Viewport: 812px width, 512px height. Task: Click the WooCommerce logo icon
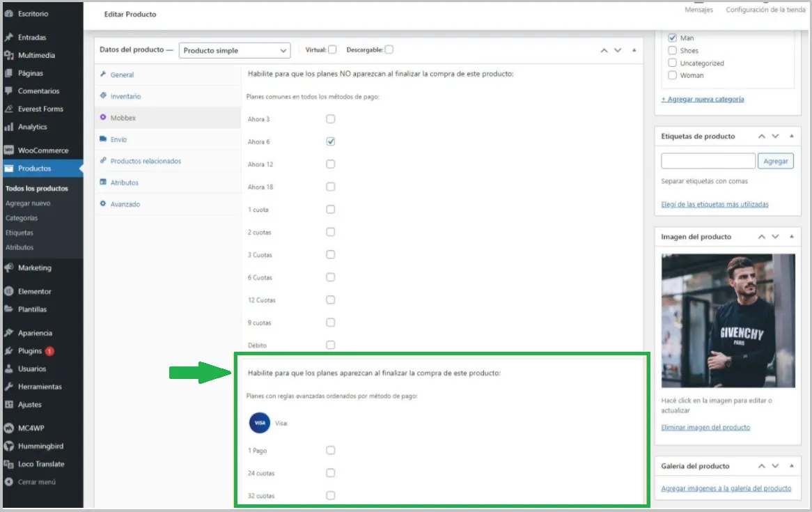point(8,150)
